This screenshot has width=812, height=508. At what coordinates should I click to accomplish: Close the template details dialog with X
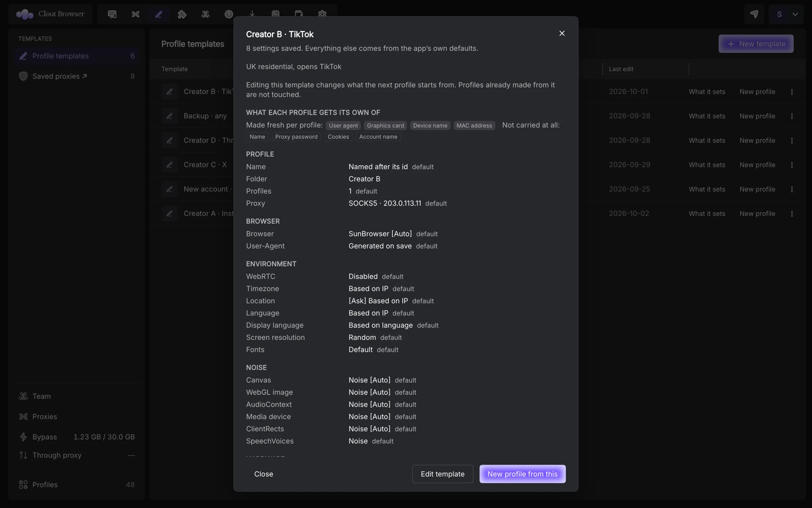562,33
